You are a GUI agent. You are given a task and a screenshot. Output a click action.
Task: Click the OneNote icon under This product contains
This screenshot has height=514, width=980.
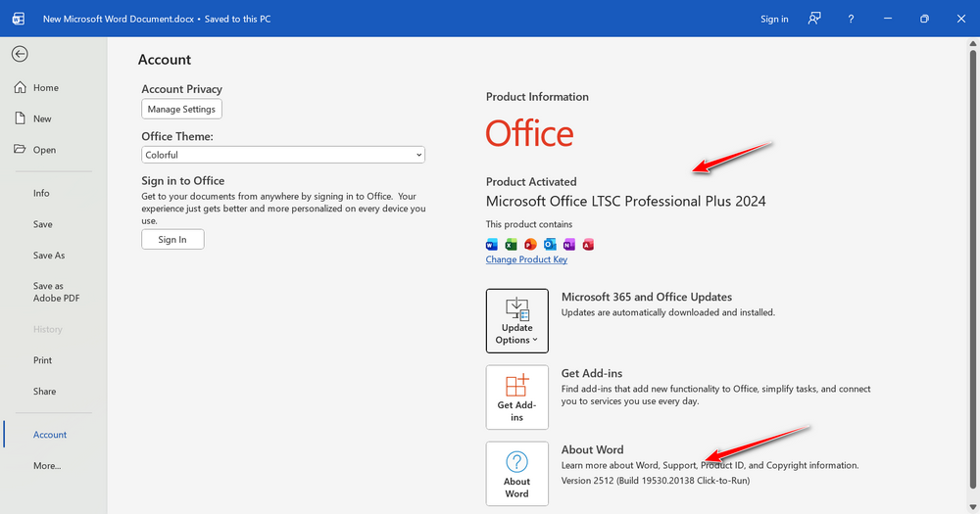click(x=568, y=244)
